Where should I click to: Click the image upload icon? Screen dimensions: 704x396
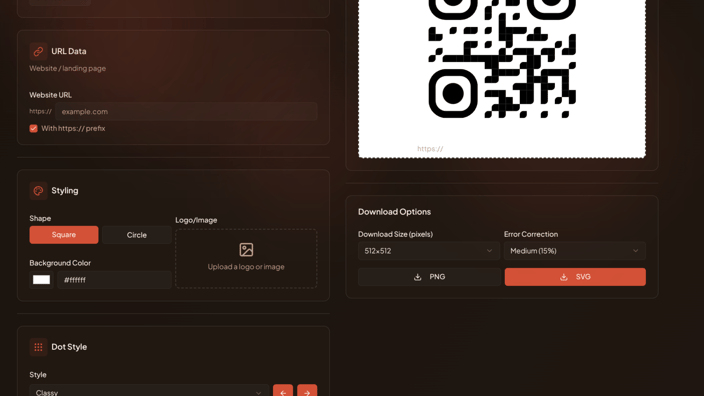coord(246,250)
